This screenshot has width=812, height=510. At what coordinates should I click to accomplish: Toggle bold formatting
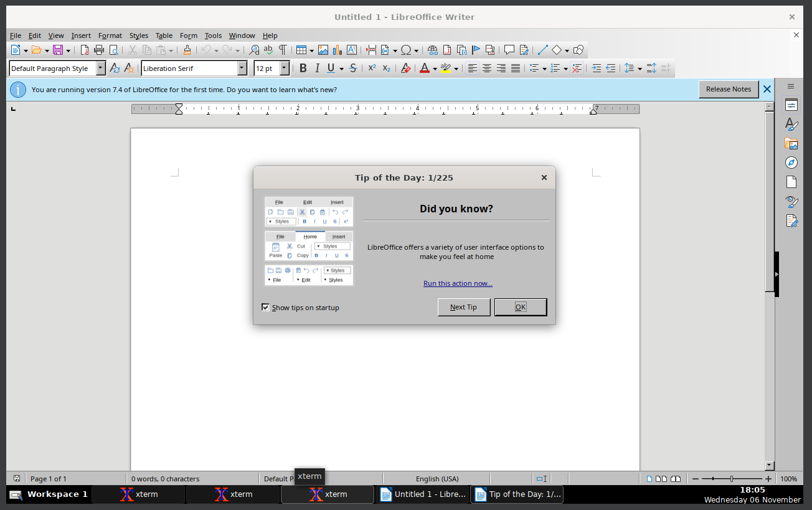pos(303,68)
